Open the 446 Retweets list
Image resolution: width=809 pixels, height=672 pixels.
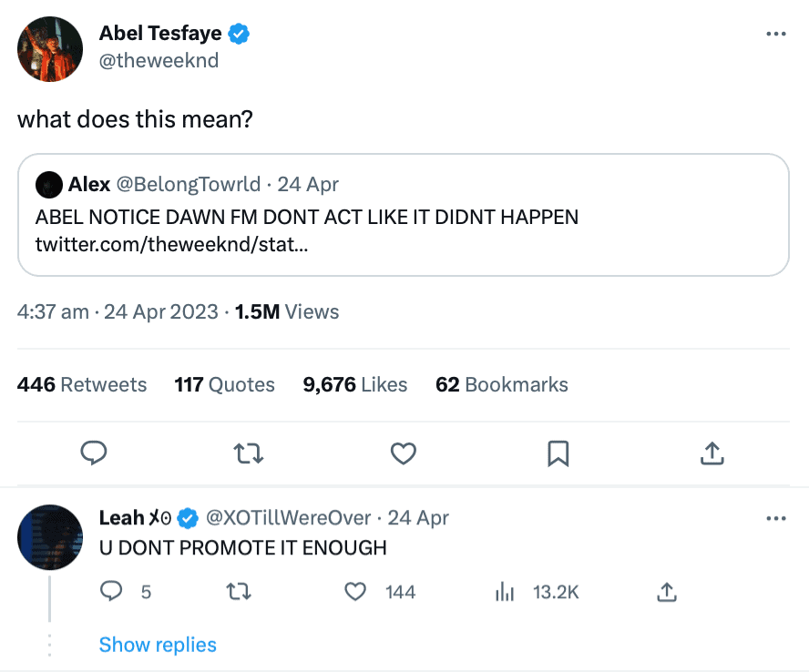coord(82,385)
